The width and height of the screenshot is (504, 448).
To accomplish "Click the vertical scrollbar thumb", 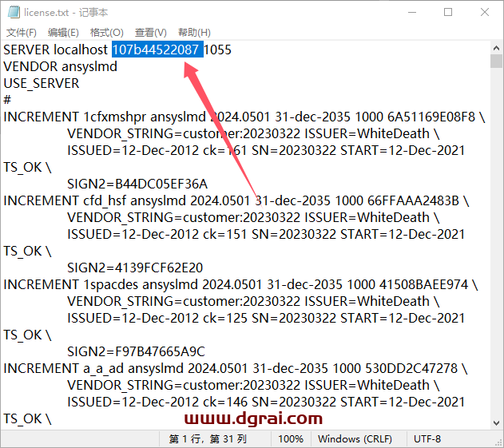I will point(496,61).
